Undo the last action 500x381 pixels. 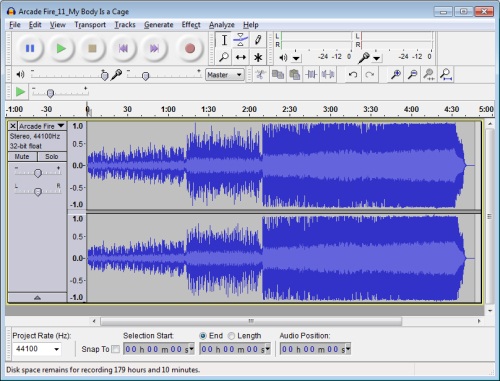[353, 74]
